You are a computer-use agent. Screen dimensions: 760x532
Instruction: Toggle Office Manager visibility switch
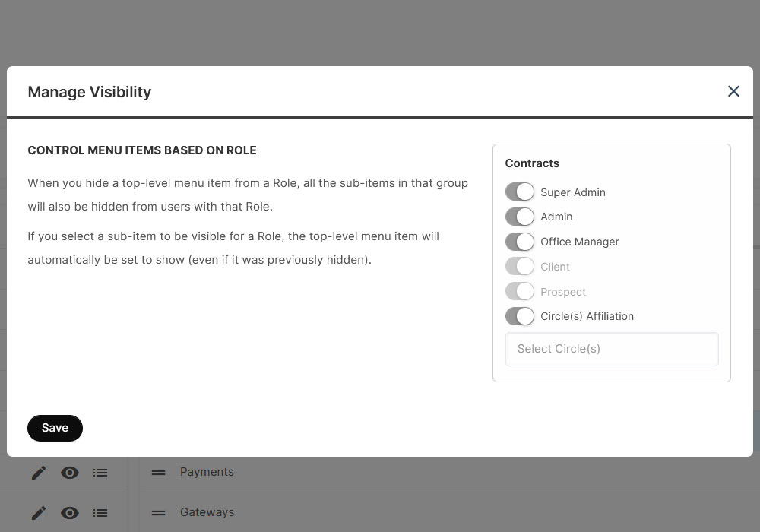click(520, 242)
